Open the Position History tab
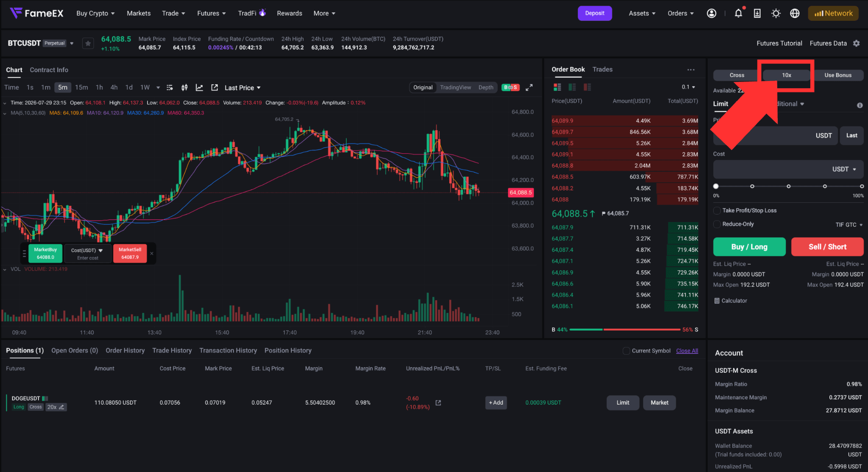This screenshot has height=472, width=868. click(x=288, y=350)
